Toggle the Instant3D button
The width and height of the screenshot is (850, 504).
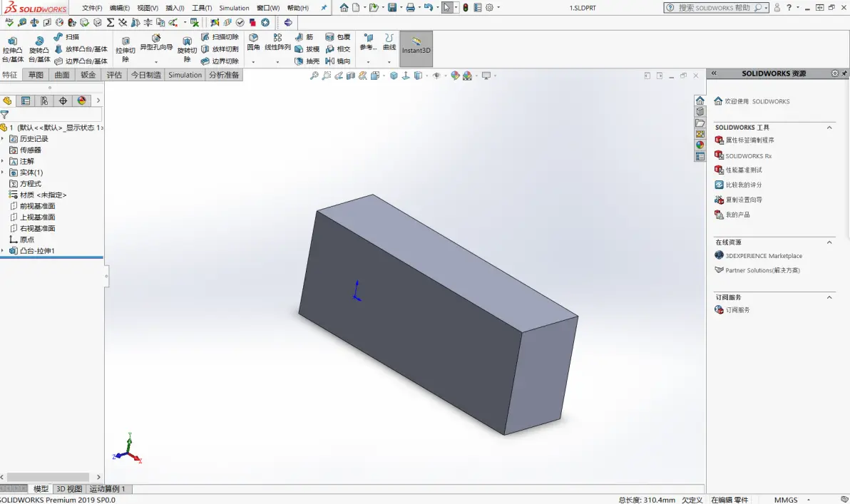pos(416,48)
